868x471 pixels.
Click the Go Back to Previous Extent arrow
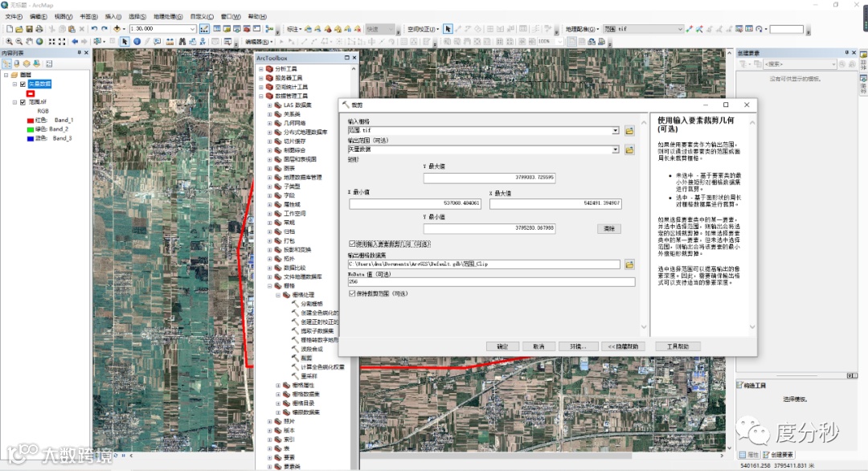click(75, 42)
